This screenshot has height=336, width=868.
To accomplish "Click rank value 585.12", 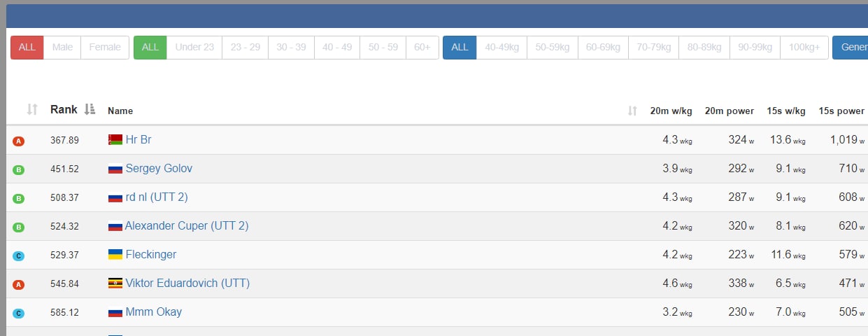I will click(x=64, y=313).
